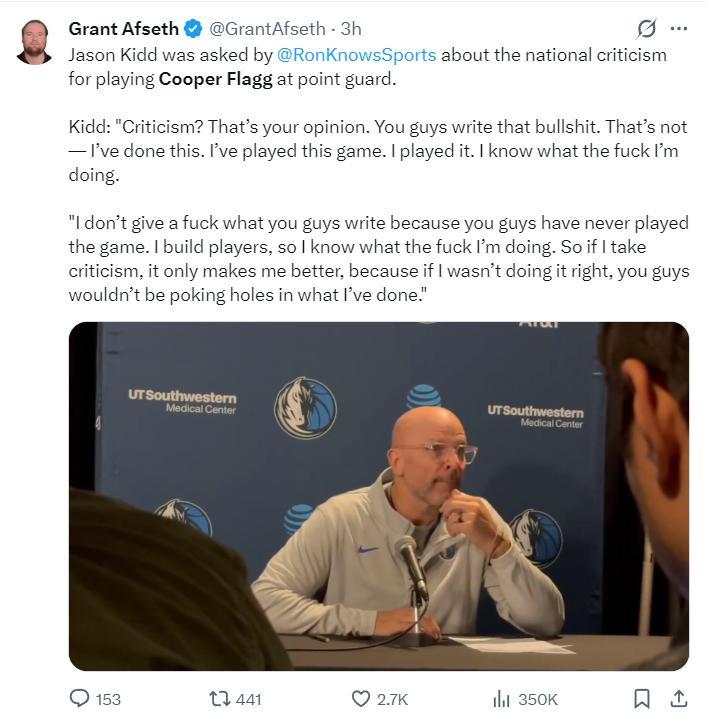This screenshot has height=724, width=707.
Task: Click the reply speech bubble icon
Action: tap(80, 699)
